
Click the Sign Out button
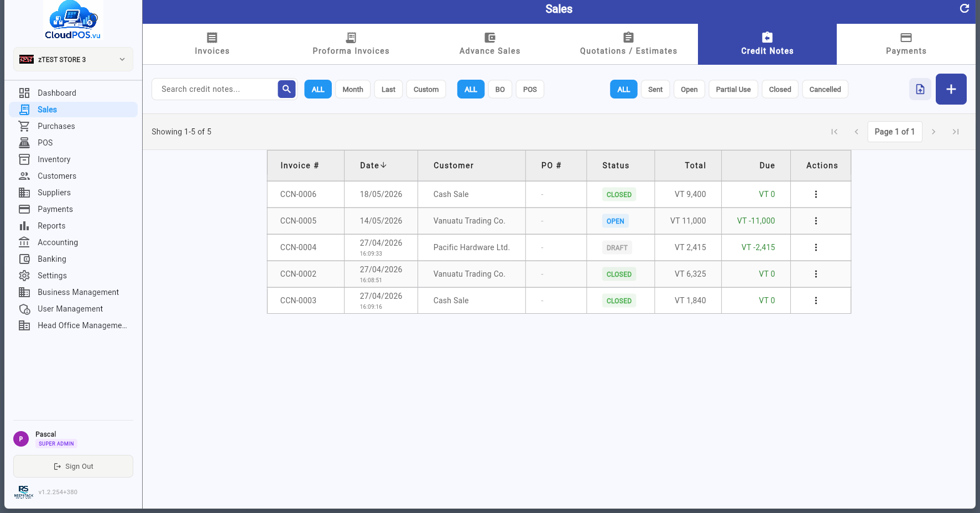coord(73,467)
